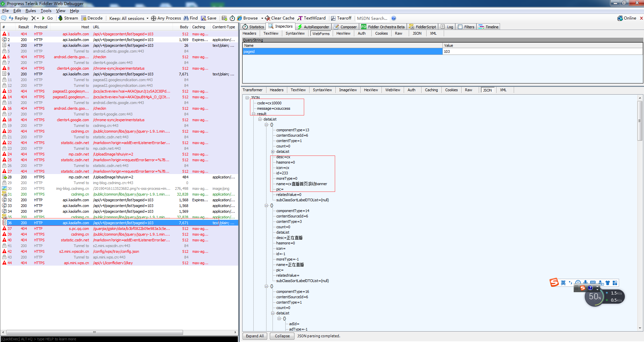The image size is (644, 342).
Task: Toggle the Online network status indicator
Action: click(627, 18)
